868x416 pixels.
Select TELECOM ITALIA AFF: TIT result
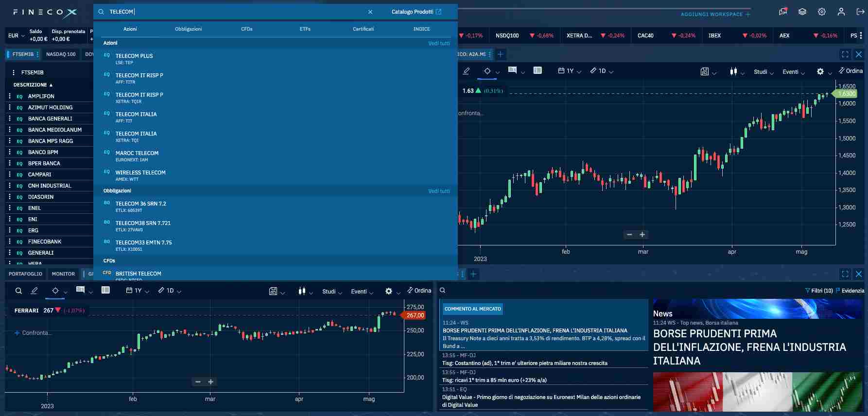136,117
